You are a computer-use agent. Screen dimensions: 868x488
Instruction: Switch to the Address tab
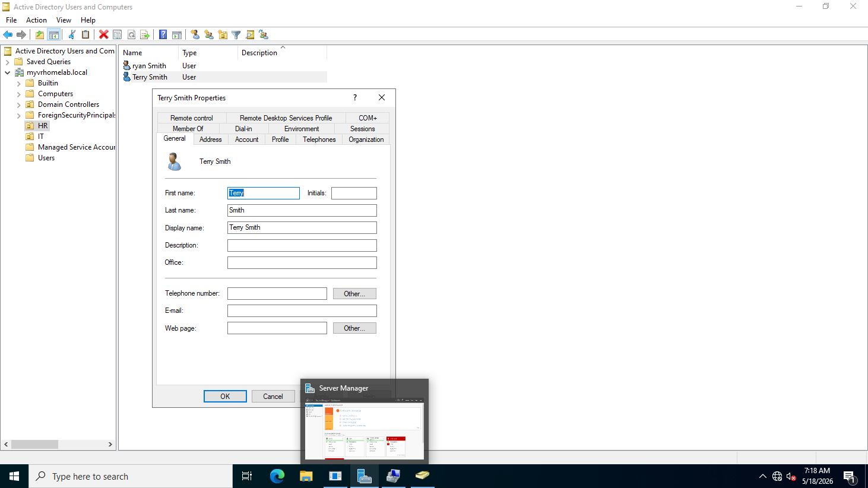pos(210,140)
